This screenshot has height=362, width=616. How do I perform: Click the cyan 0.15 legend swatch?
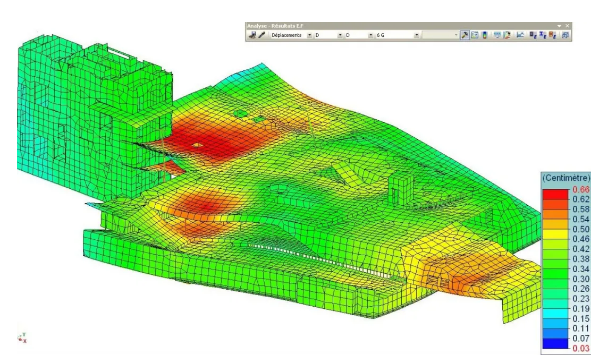555,313
